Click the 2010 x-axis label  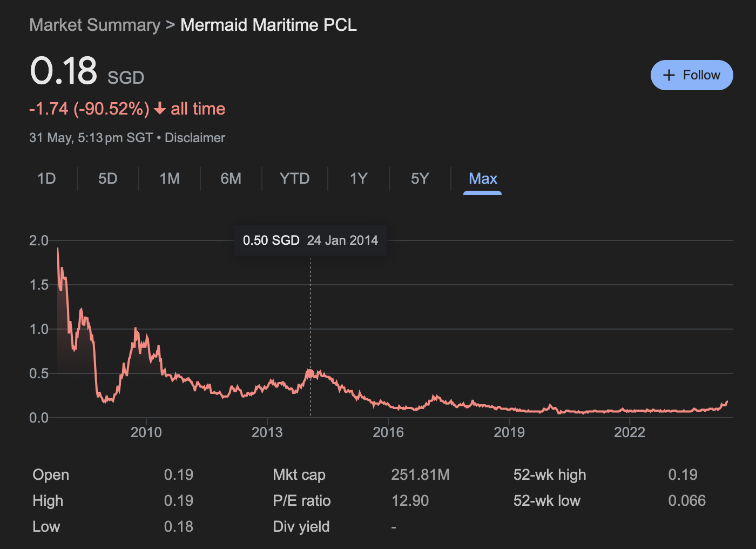tap(146, 432)
